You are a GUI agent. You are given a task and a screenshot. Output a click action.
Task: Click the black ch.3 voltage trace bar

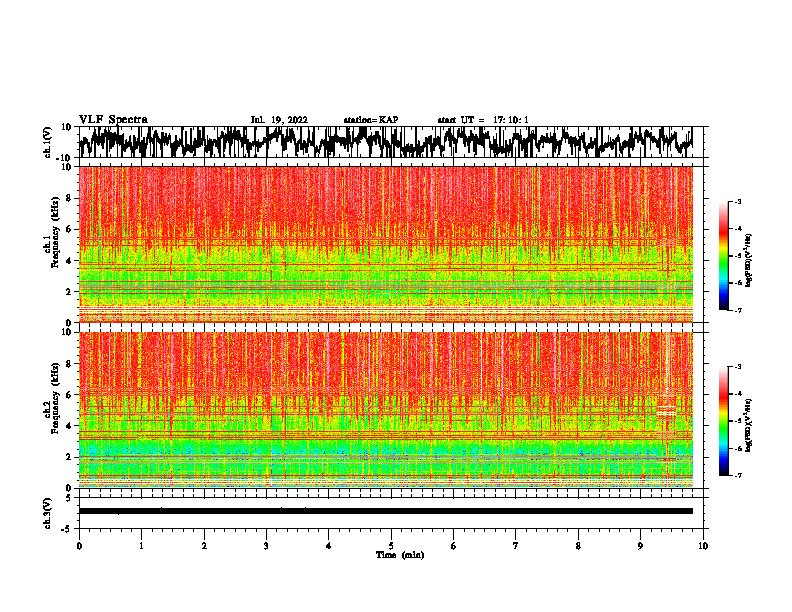pyautogui.click(x=385, y=511)
